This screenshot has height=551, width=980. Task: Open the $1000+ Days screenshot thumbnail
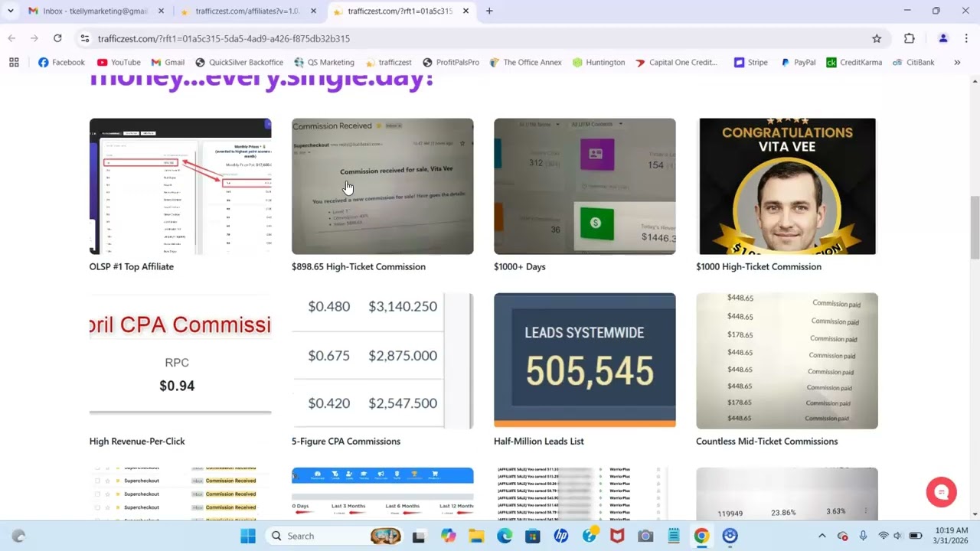[584, 186]
